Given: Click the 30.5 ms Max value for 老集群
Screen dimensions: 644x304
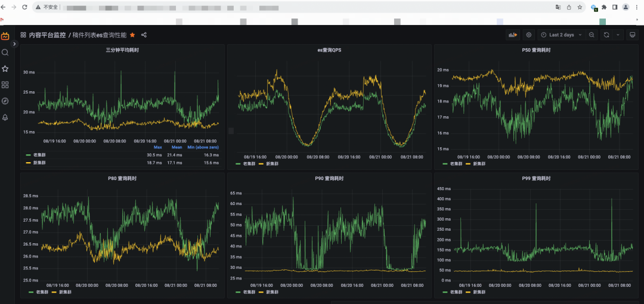Looking at the screenshot, I should coord(154,156).
